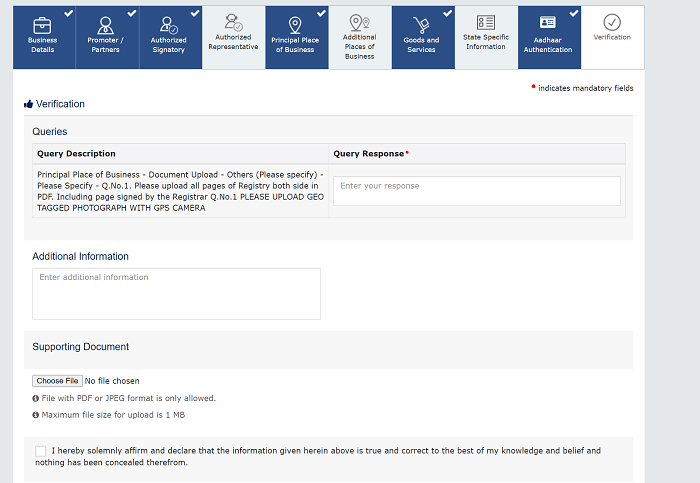Click the thumbs-up icon beside Verification heading
The width and height of the screenshot is (700, 483).
[x=28, y=104]
